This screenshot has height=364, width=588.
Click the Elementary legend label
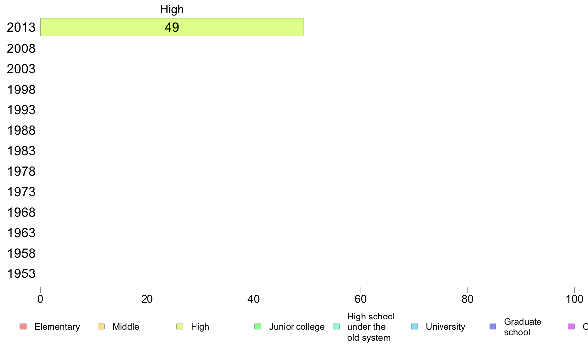pos(57,327)
